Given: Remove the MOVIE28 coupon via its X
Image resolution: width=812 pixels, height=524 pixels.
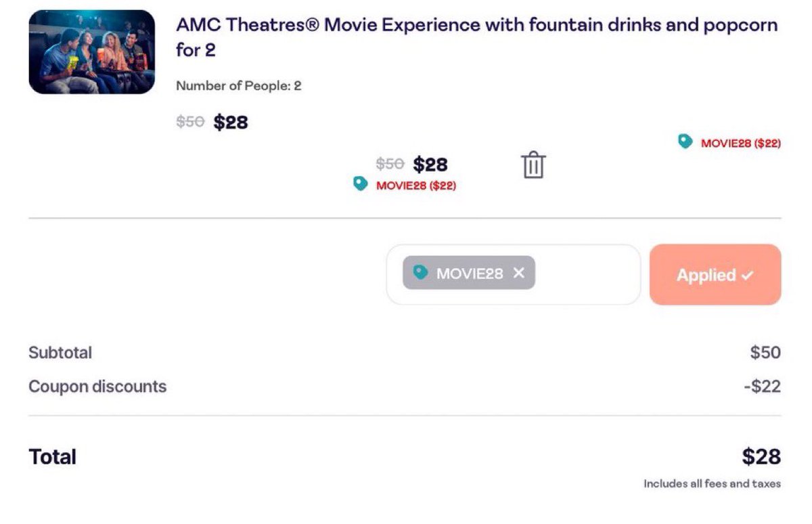Looking at the screenshot, I should (x=518, y=273).
